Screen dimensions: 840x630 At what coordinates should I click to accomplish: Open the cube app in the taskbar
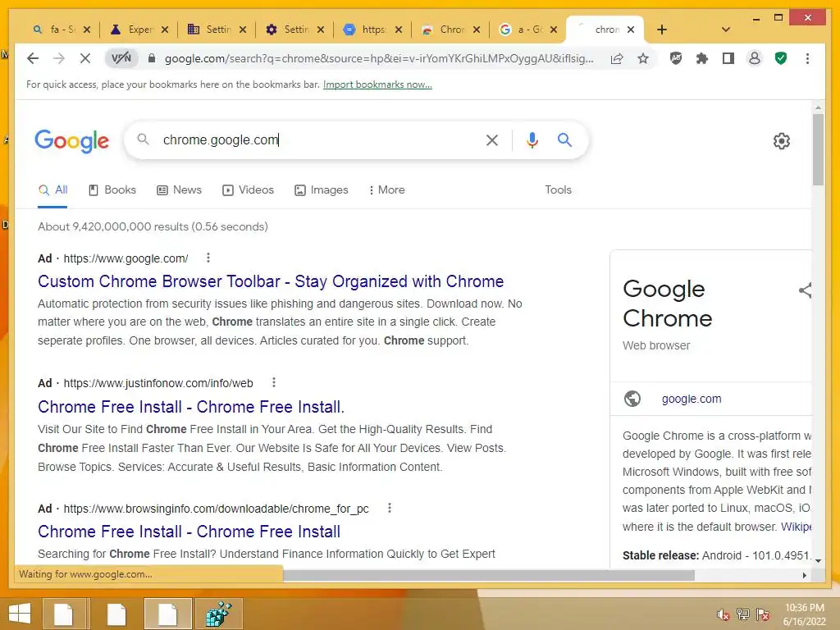pyautogui.click(x=219, y=614)
